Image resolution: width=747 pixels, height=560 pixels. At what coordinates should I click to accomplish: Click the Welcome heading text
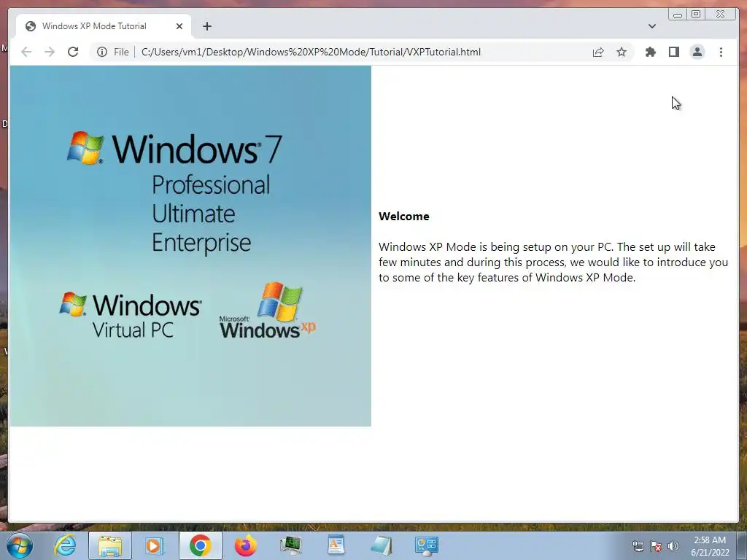(404, 216)
